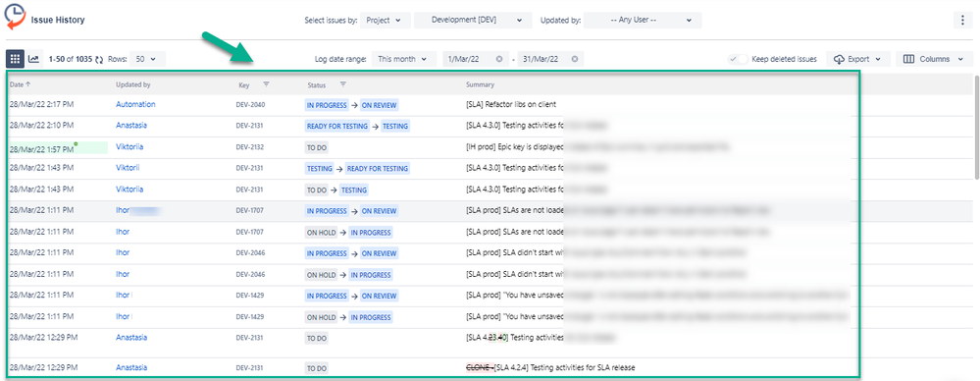980x381 pixels.
Task: Click ON HOLD badge in the DEV-1707 row
Action: click(321, 232)
